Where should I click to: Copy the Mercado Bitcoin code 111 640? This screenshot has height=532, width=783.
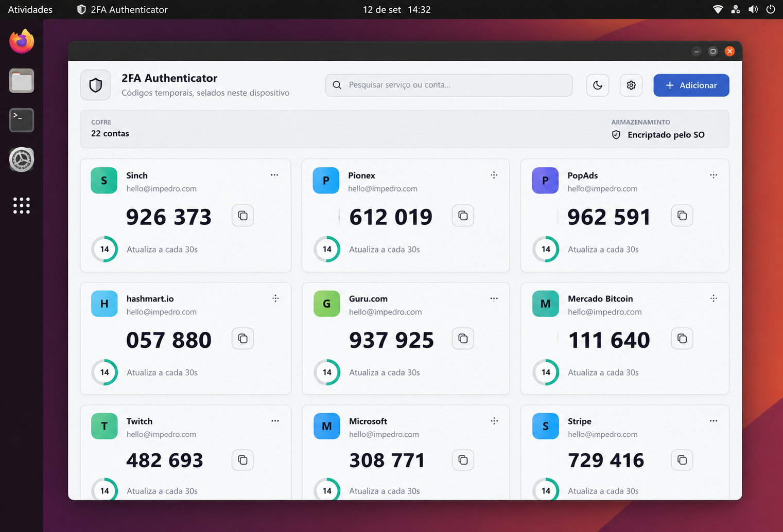[x=682, y=339]
